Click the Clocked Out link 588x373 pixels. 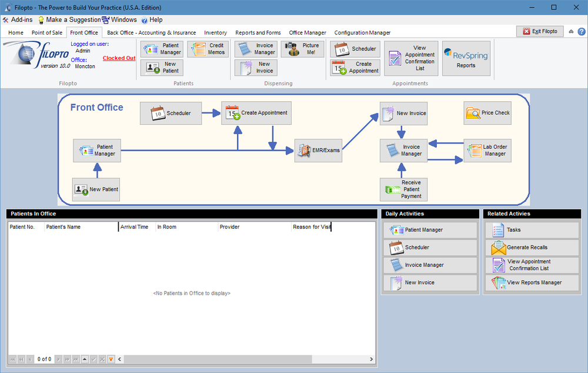coord(119,58)
